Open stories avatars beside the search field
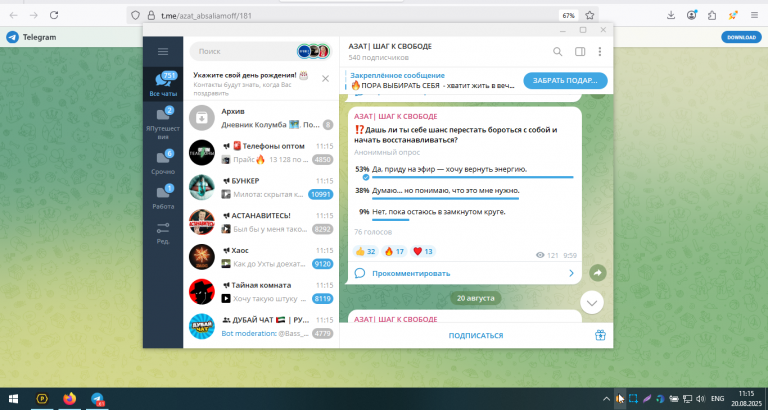The height and width of the screenshot is (410, 768). click(x=313, y=51)
